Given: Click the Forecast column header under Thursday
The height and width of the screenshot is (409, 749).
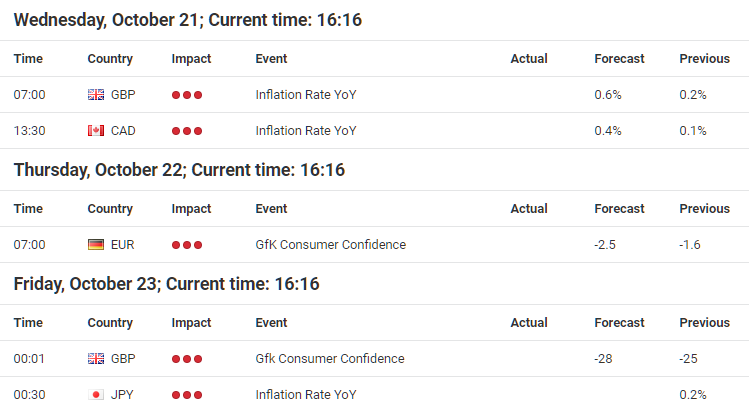Looking at the screenshot, I should click(619, 209).
